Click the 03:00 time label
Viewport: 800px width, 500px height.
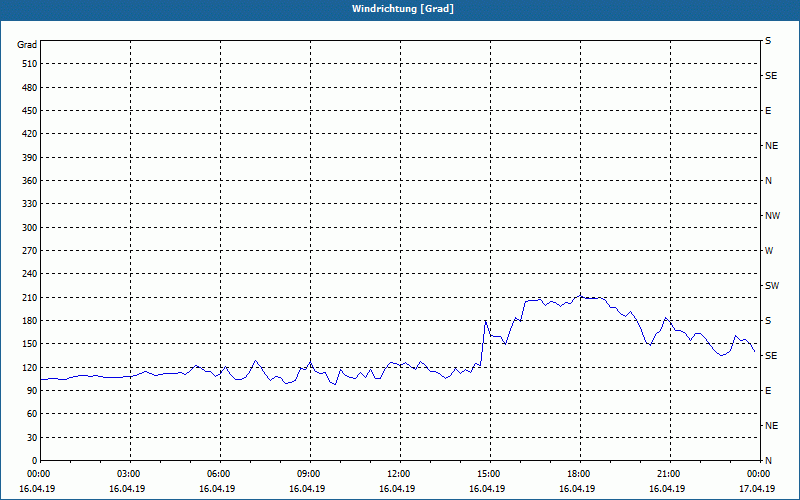point(131,474)
